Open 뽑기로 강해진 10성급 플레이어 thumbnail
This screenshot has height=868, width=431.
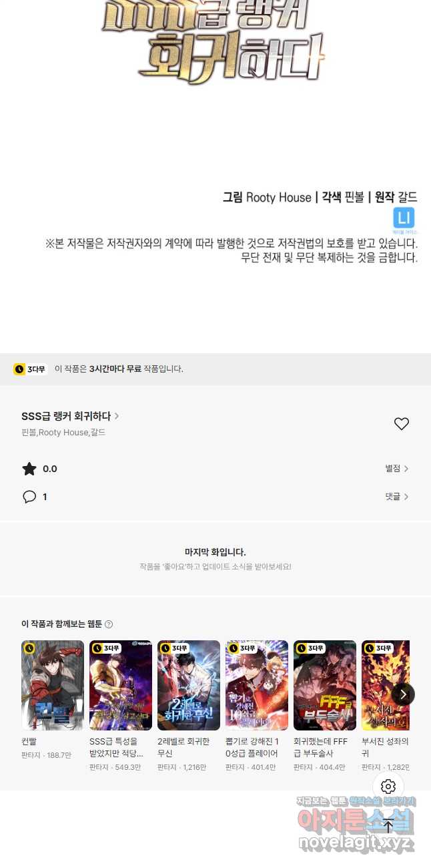(x=257, y=686)
